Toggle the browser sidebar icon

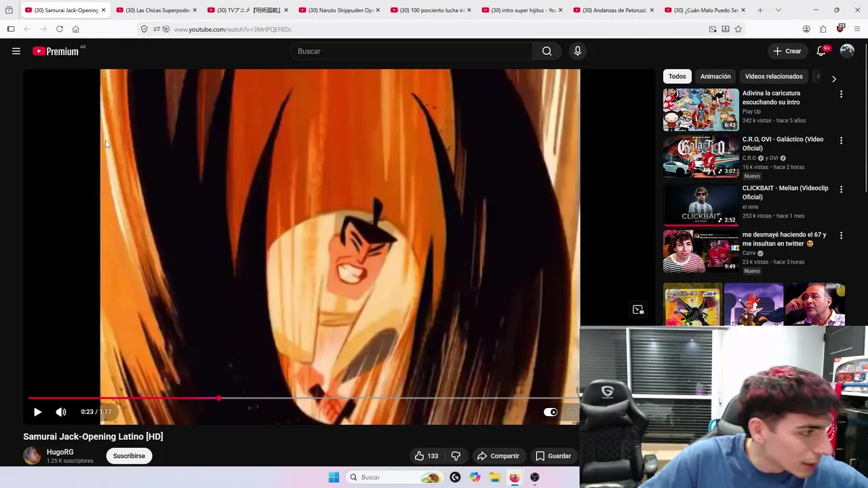[11, 29]
